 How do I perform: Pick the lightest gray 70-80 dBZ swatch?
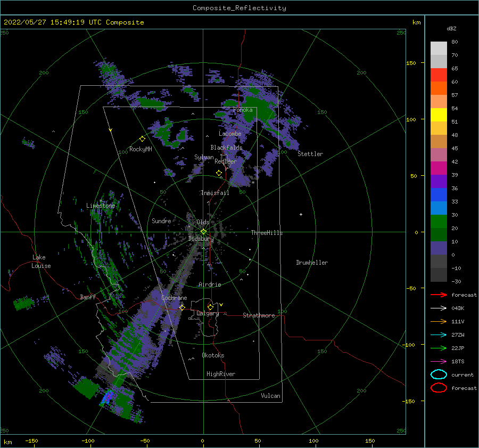[x=439, y=48]
